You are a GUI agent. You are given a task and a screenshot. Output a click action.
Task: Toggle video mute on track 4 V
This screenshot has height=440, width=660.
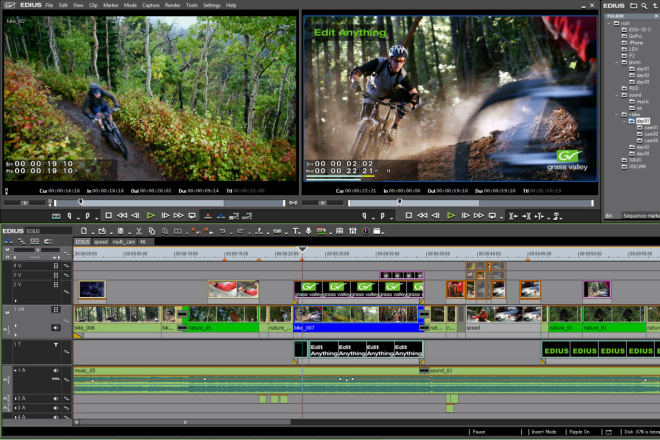click(56, 266)
